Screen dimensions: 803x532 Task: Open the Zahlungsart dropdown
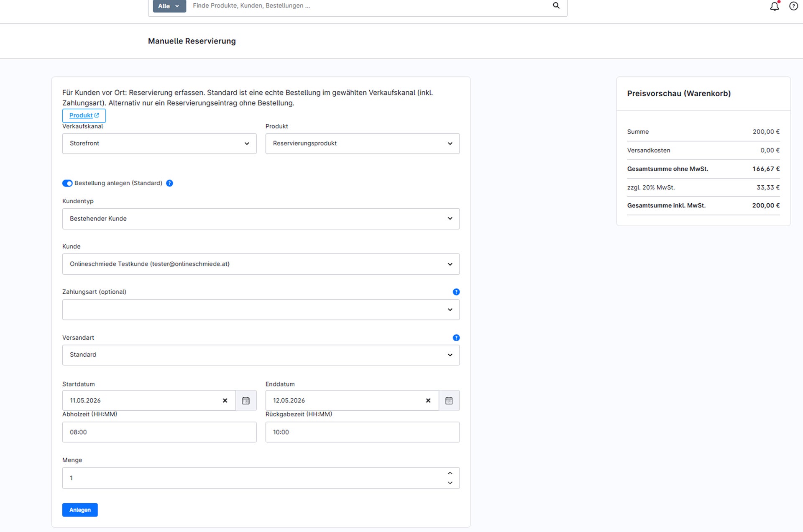261,309
